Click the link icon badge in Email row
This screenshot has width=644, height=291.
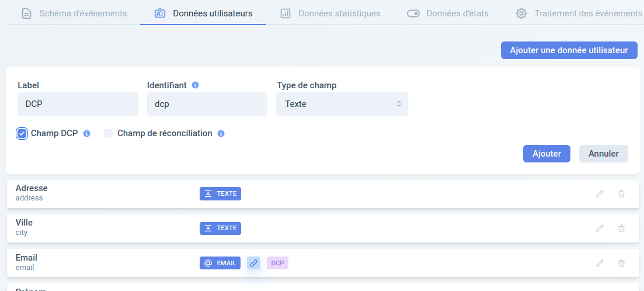click(254, 263)
